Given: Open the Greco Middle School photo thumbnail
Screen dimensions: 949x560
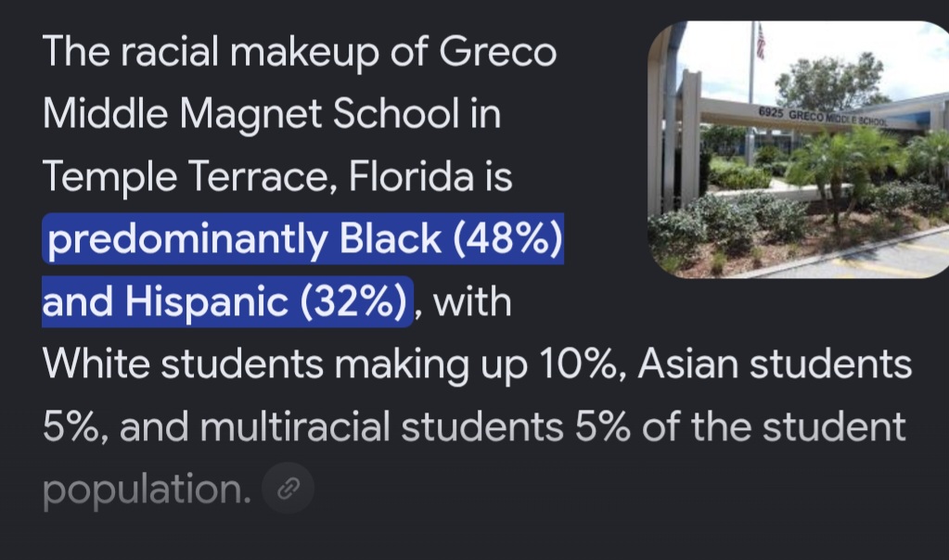Looking at the screenshot, I should point(799,149).
